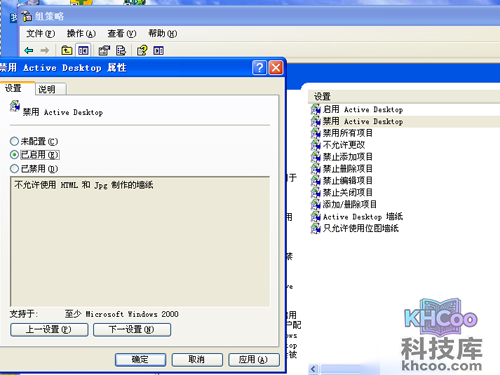
Task: Click icon beside 禁止删除项目 list entry
Action: 316,169
